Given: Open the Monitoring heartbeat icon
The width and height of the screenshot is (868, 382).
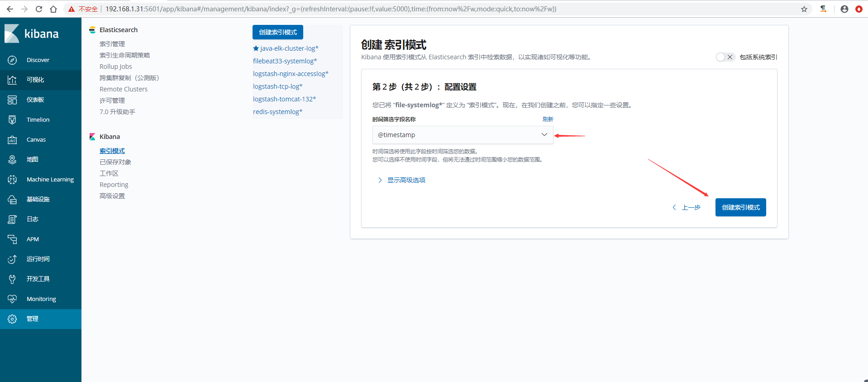Looking at the screenshot, I should coord(12,299).
